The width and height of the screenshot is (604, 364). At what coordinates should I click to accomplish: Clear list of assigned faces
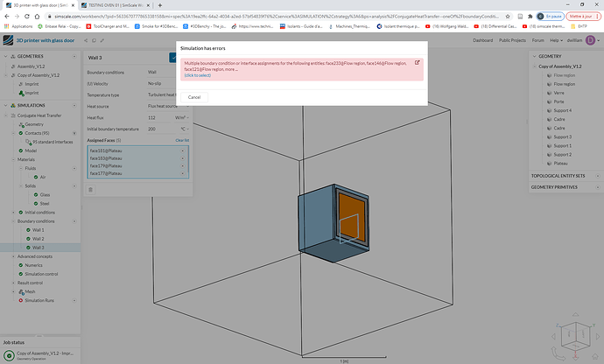(x=182, y=140)
